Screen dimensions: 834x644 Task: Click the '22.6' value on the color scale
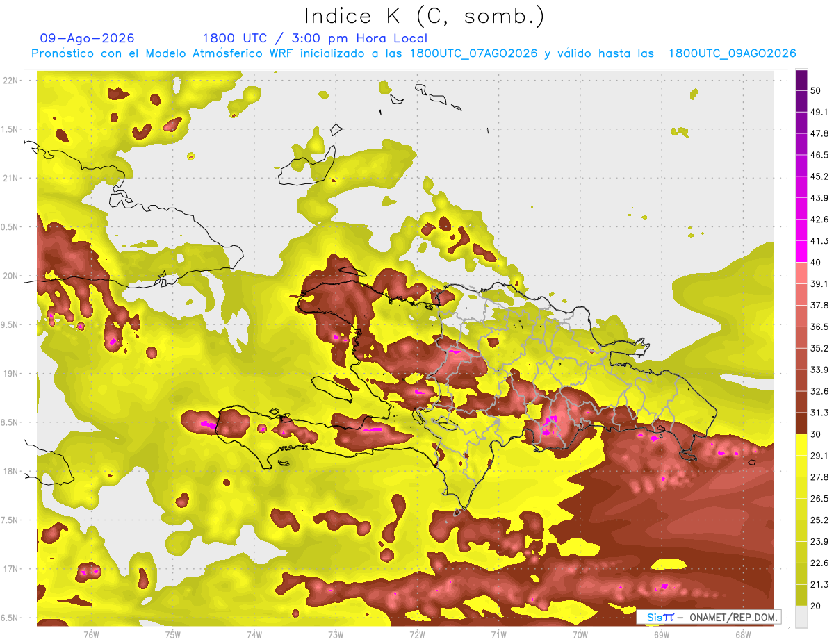point(819,563)
